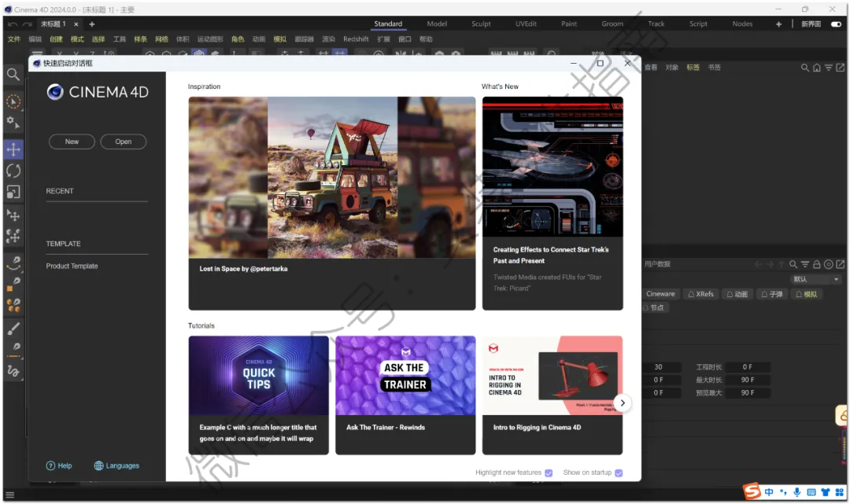Select the Place tool icon
Screen dimensions: 850x504
(x=13, y=215)
